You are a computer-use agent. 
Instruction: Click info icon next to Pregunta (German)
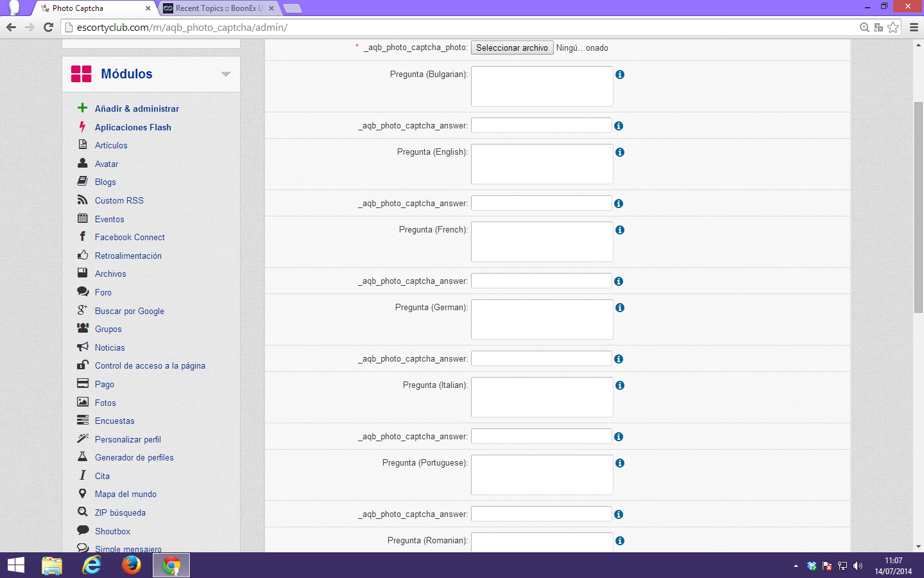coord(620,308)
